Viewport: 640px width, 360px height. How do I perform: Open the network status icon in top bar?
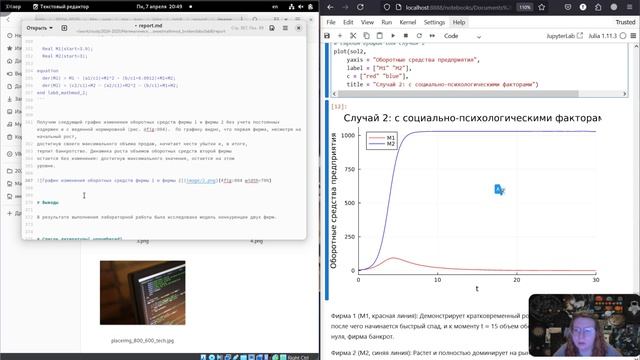[291, 7]
